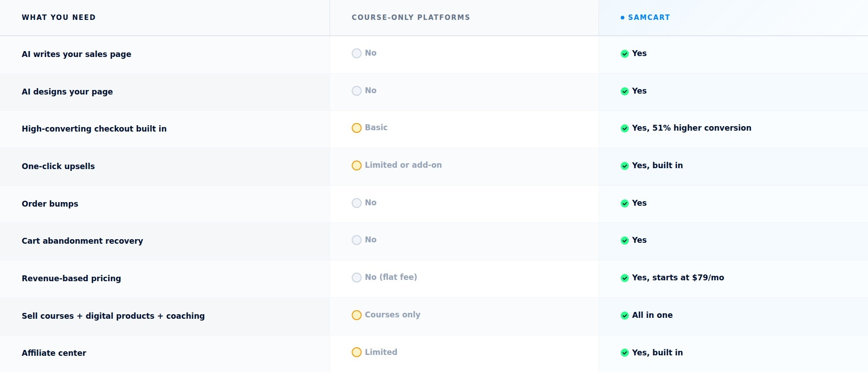
Task: Click 'Yes' text in AI writes your sales page row
Action: (639, 53)
